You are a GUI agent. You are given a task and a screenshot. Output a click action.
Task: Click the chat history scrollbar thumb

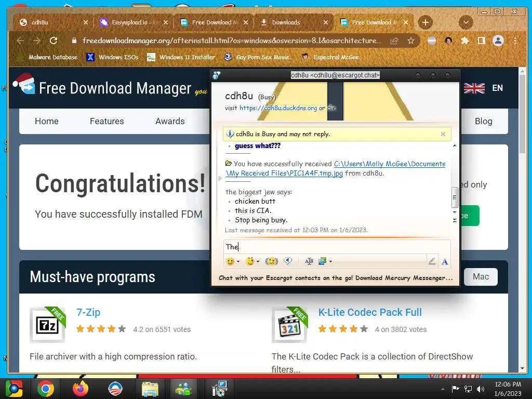[x=455, y=197]
